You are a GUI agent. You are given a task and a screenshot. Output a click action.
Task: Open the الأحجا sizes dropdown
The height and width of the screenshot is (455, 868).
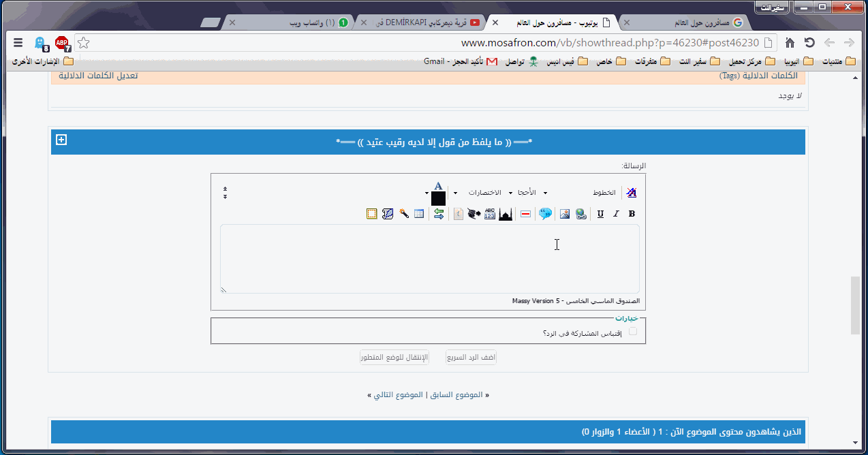point(531,193)
